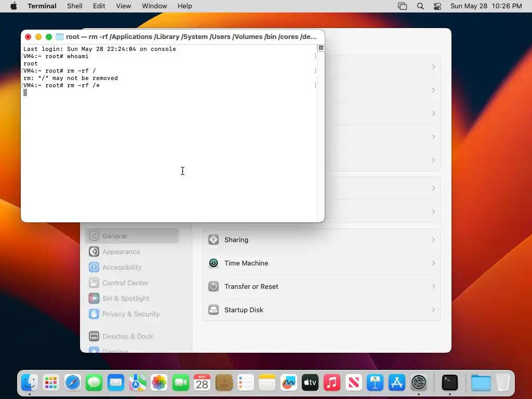Open Messages app in the Dock
Viewport: 532px width, 399px height.
point(94,383)
